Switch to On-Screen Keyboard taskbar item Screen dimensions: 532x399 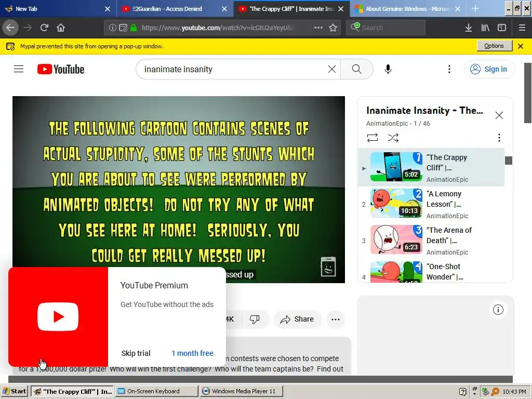click(156, 391)
